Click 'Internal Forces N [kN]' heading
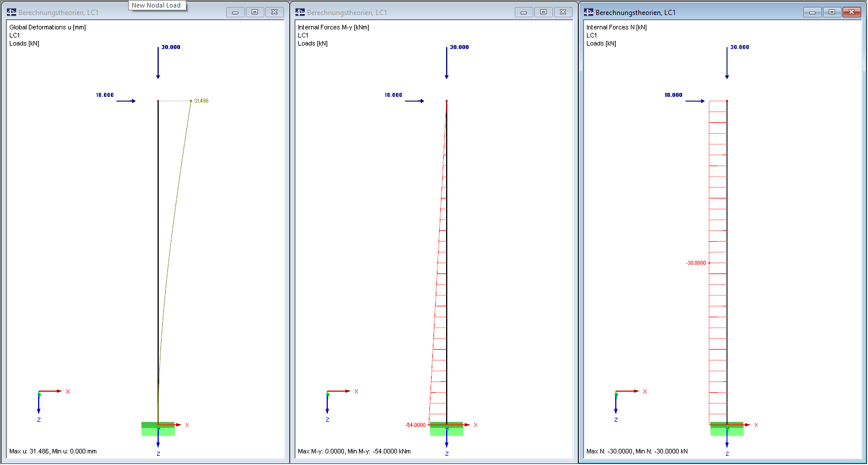 click(x=616, y=27)
